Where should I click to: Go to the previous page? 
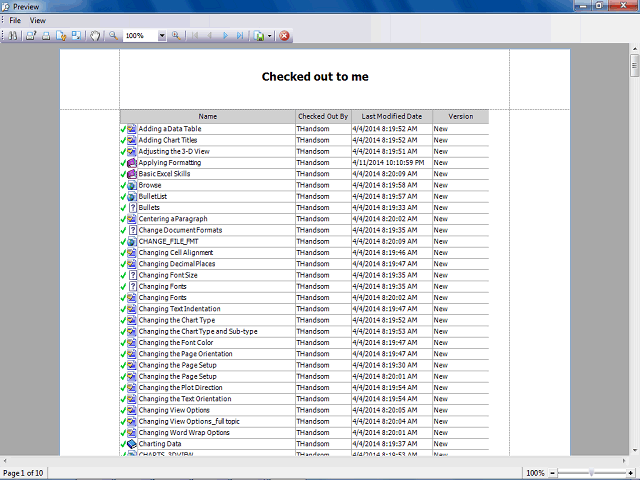210,36
